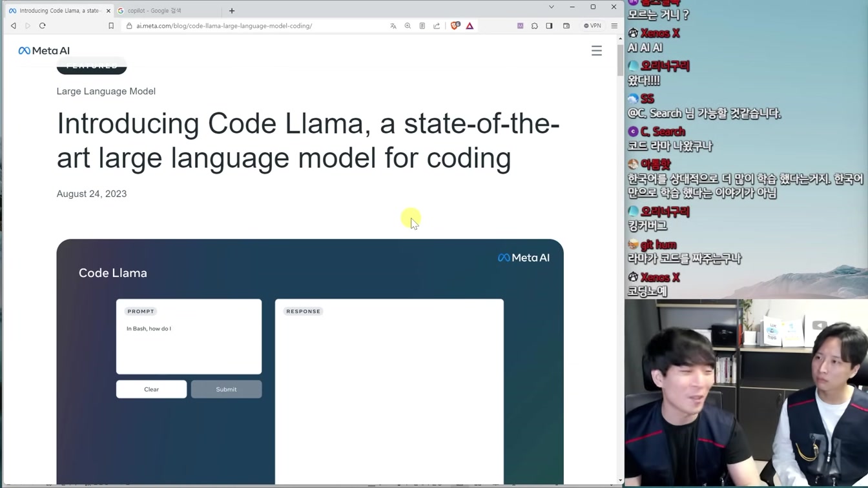Image resolution: width=868 pixels, height=488 pixels.
Task: Open the purple extension icon
Action: [520, 26]
